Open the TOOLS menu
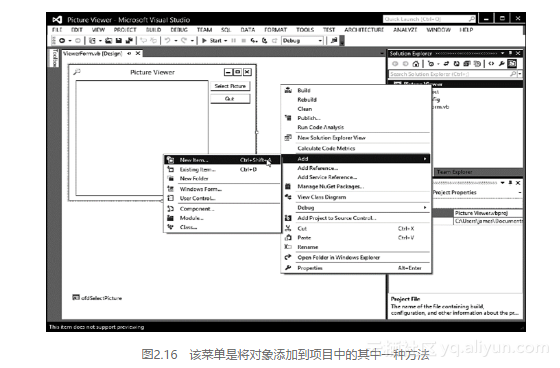560x368 pixels. pos(305,30)
